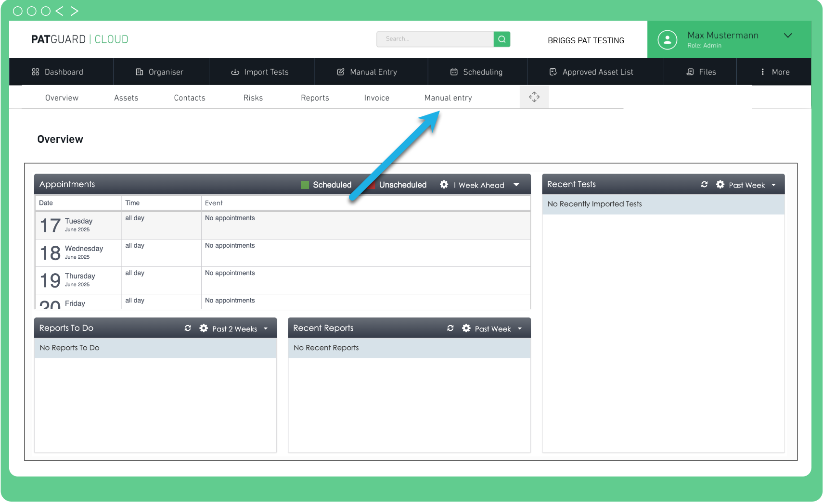The height and width of the screenshot is (504, 823).
Task: Refresh the Reports To Do panel
Action: click(188, 328)
